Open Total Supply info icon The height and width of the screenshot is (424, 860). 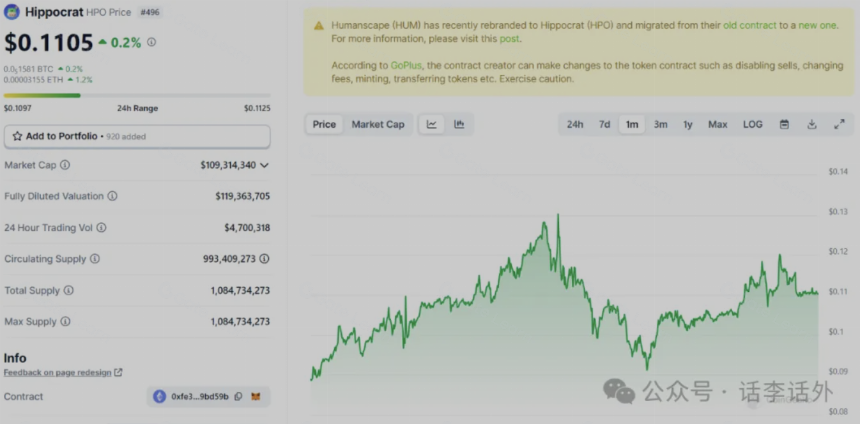(69, 290)
